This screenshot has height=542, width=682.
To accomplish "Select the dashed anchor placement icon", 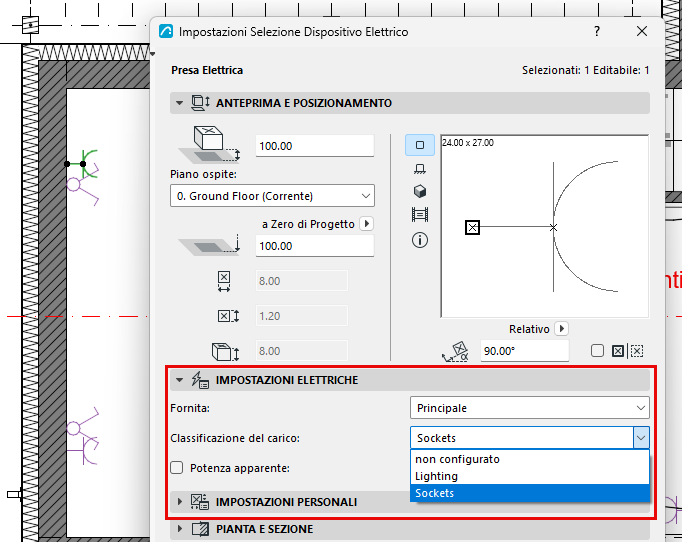I will [637, 351].
